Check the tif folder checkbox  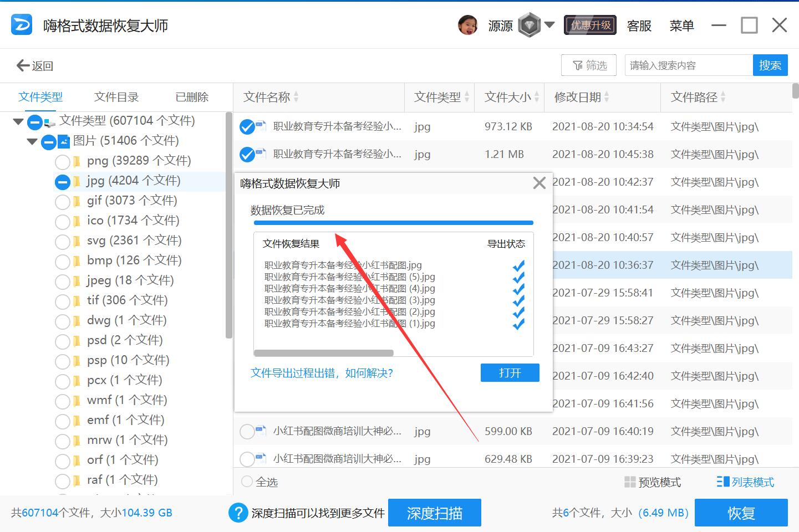tap(63, 301)
